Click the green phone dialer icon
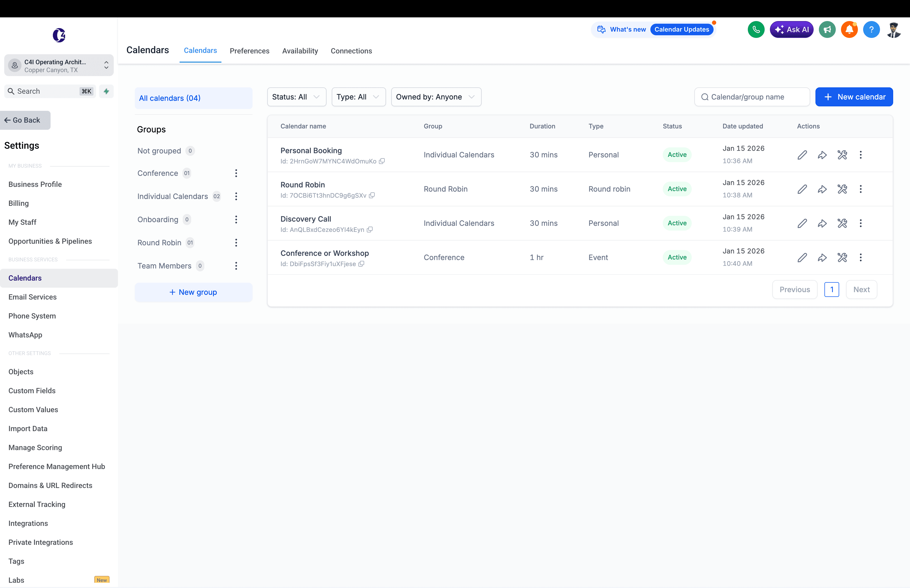 click(756, 29)
